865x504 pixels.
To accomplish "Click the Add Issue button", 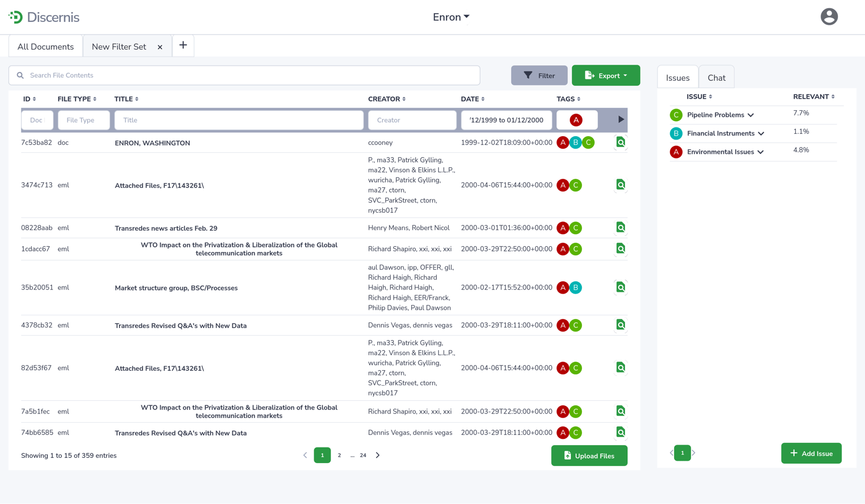I will [x=811, y=453].
